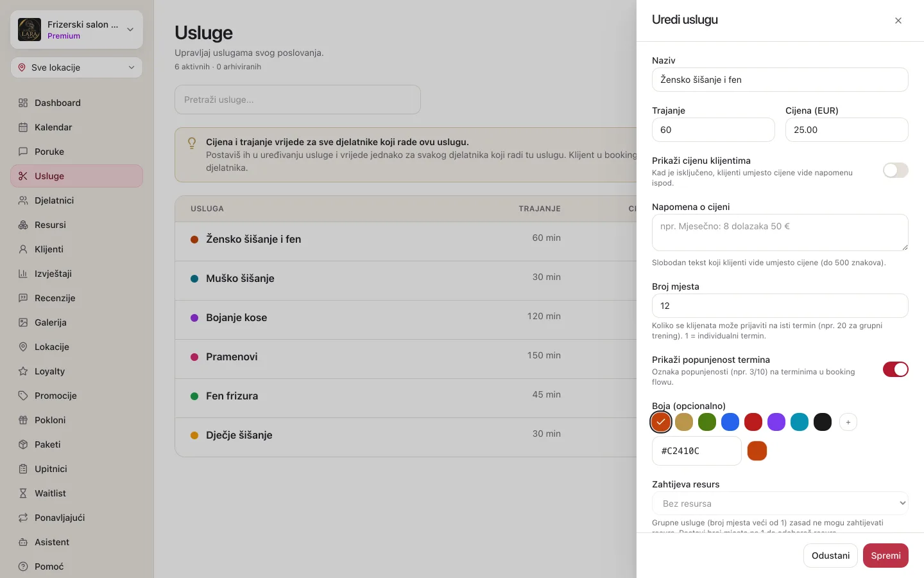Click the Asistent robot icon
The width and height of the screenshot is (924, 578).
point(23,542)
